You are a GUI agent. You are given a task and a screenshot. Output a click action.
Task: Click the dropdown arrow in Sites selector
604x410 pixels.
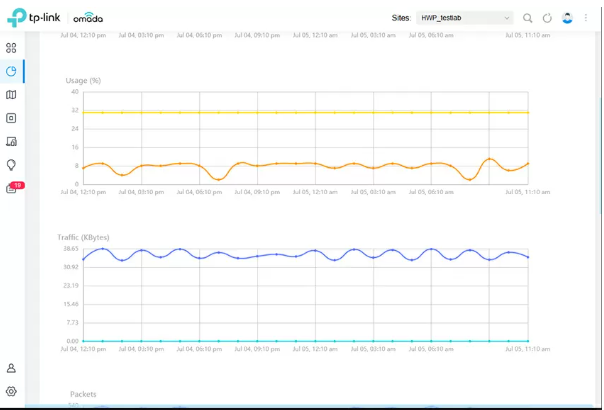click(x=507, y=18)
